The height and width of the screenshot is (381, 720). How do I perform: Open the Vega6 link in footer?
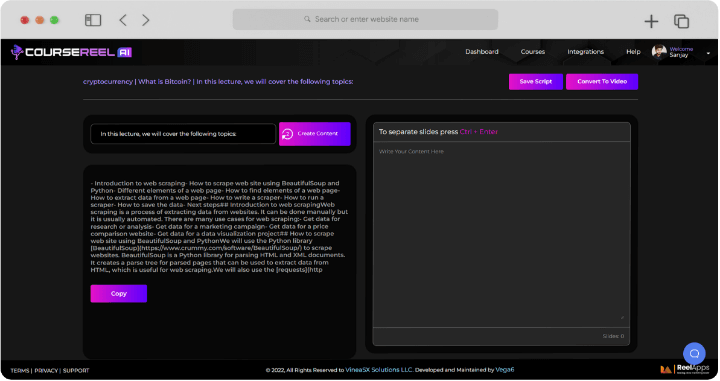505,370
